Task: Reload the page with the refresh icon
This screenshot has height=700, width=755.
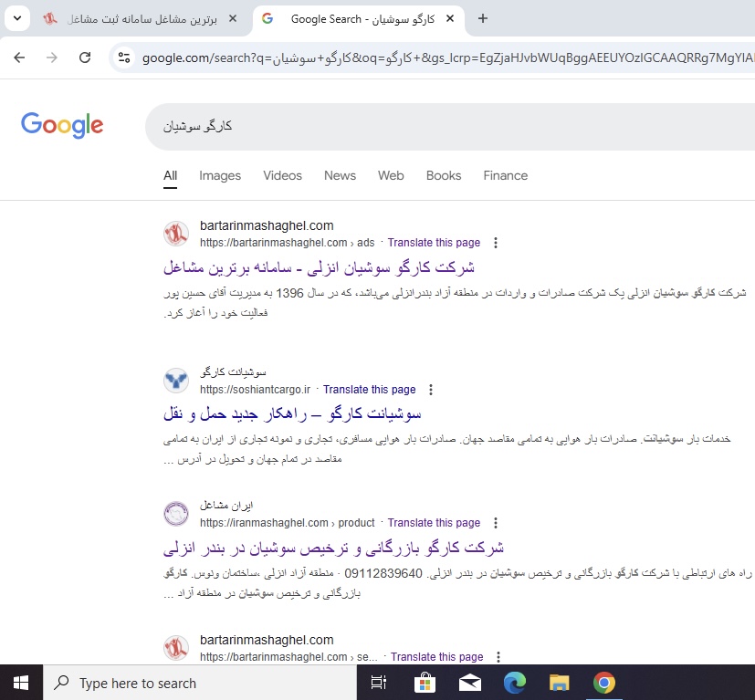Action: click(x=85, y=57)
